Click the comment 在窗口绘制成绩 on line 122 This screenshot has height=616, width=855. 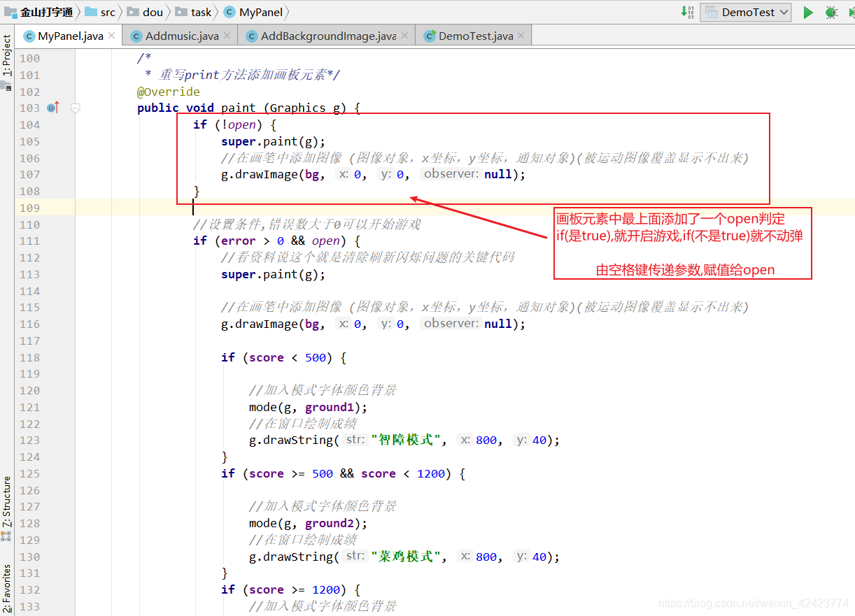click(303, 424)
